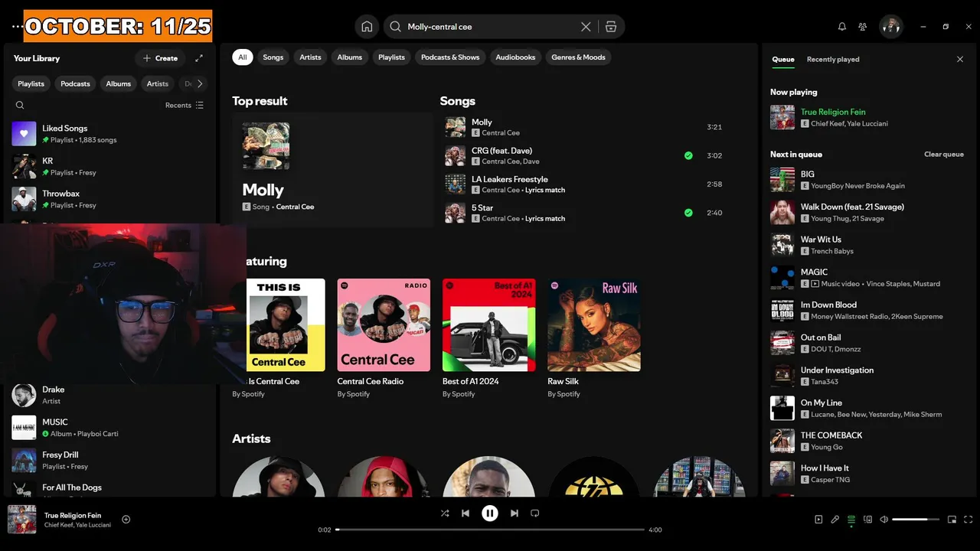The image size is (980, 551).
Task: Expand Your Library to full view
Action: [199, 58]
